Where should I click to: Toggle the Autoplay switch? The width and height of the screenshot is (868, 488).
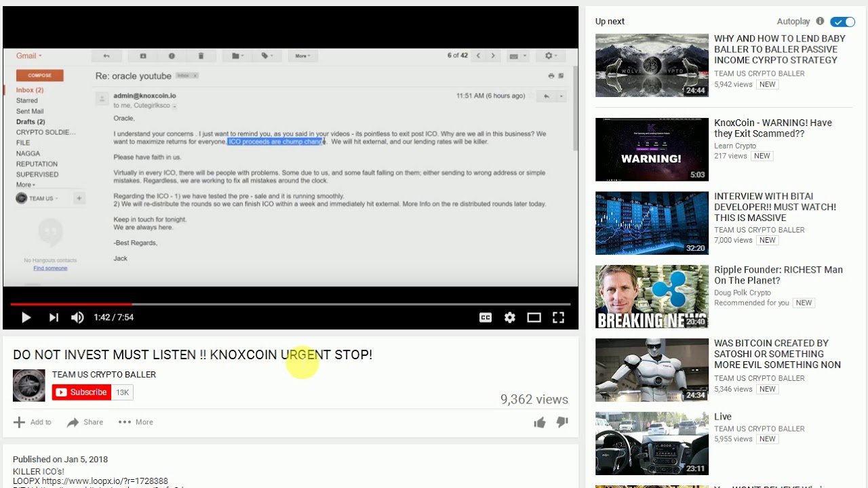[843, 22]
